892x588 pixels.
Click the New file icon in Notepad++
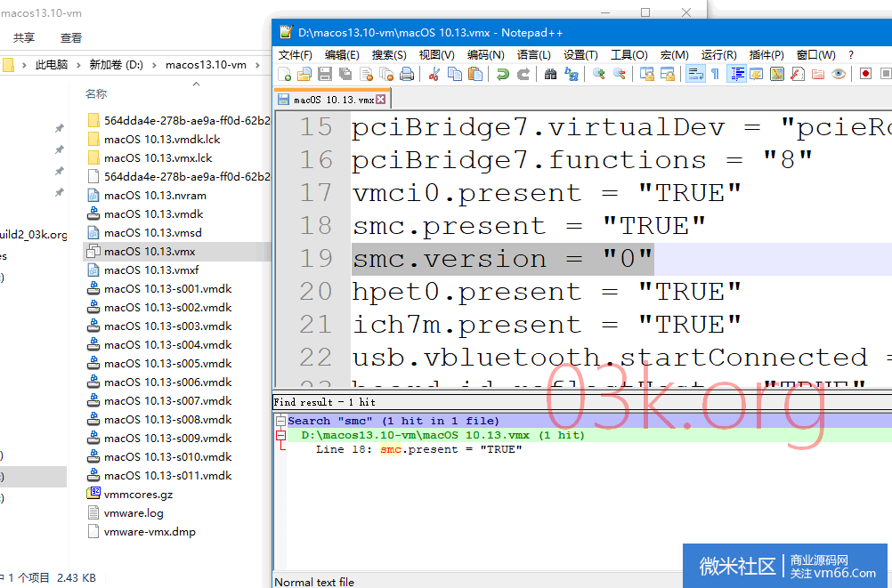coord(285,74)
